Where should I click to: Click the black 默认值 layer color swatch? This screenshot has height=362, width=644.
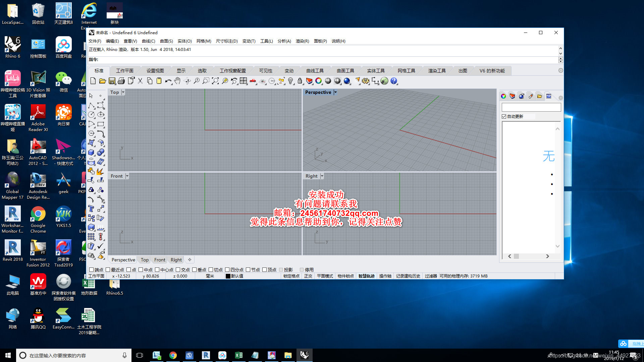(x=228, y=276)
